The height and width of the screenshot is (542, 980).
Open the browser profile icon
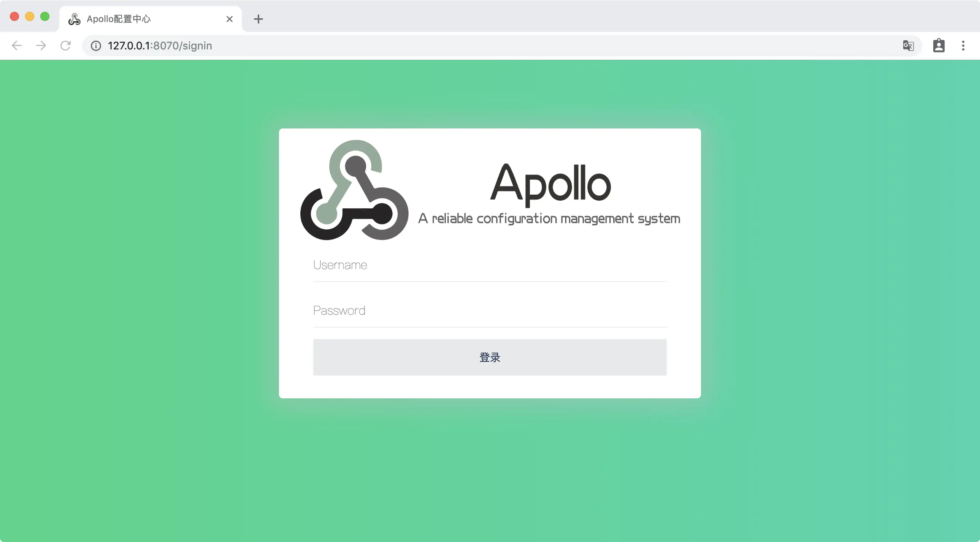(939, 45)
